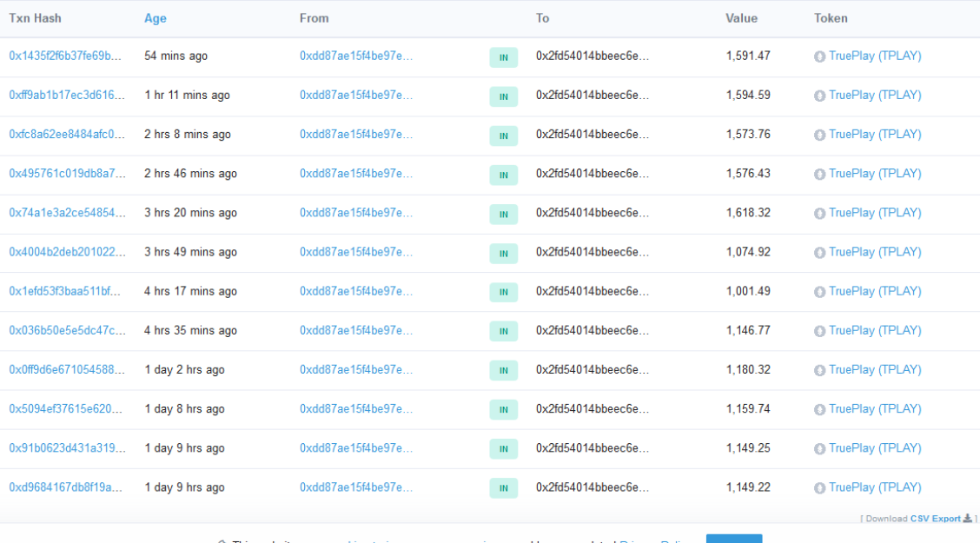The image size is (980, 543).
Task: Click the '4 hrs 17 mins ago' age cell
Action: click(190, 291)
